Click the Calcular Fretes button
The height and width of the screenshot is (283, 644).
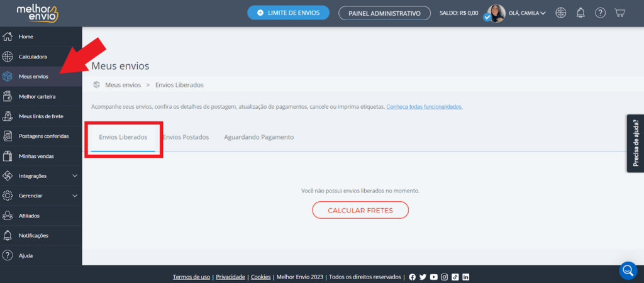(x=360, y=210)
